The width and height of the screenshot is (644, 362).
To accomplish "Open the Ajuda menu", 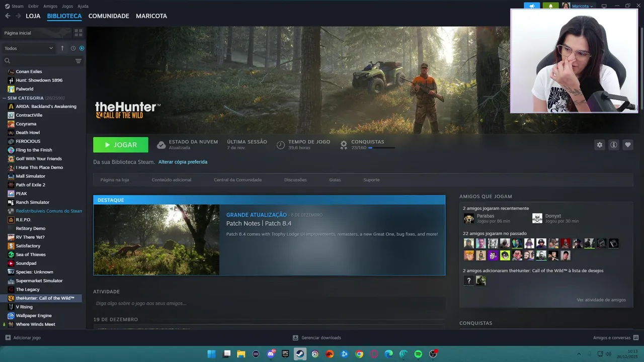I will [x=83, y=6].
